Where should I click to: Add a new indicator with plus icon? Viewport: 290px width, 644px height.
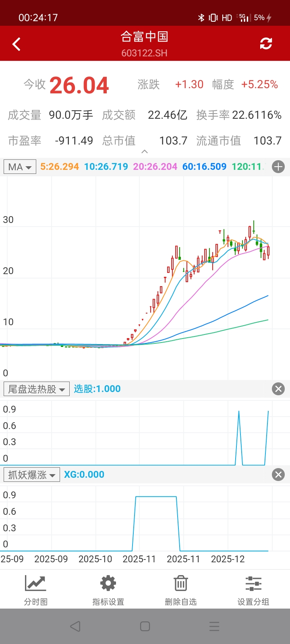pyautogui.click(x=278, y=167)
